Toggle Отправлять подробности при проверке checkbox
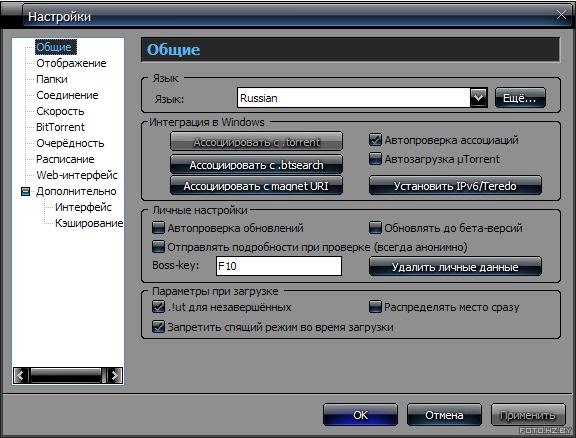Image resolution: width=576 pixels, height=438 pixels. pyautogui.click(x=158, y=247)
